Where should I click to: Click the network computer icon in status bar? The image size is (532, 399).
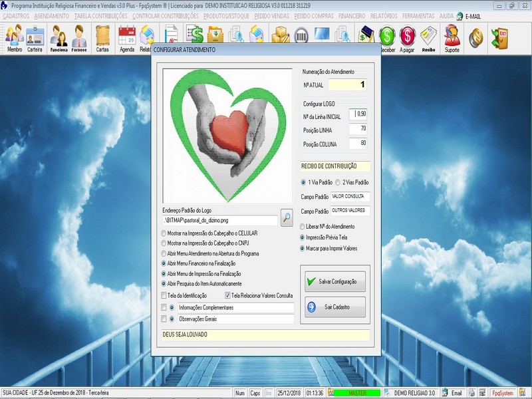[x=482, y=393]
